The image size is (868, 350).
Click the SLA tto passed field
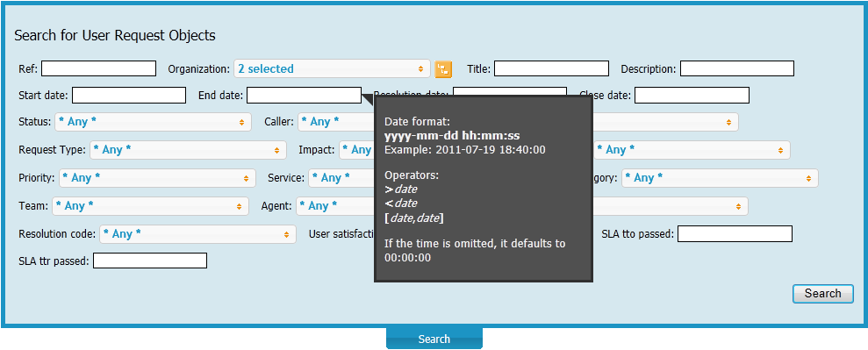click(735, 234)
